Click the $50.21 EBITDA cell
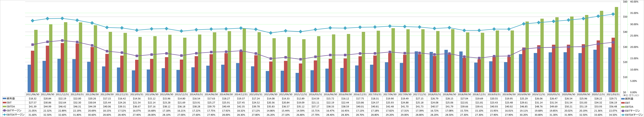The width and height of the screenshot is (644, 117). (x=568, y=107)
